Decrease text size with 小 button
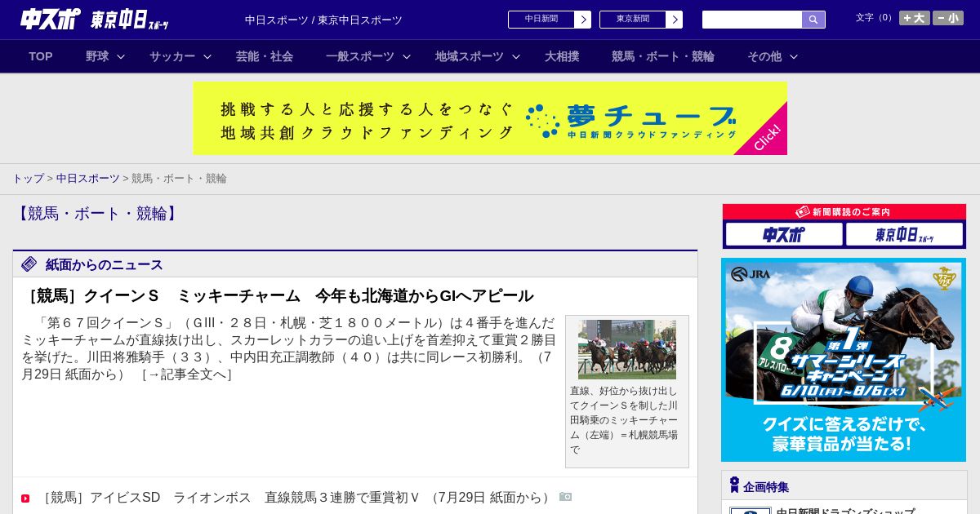This screenshot has width=980, height=514. 948,18
